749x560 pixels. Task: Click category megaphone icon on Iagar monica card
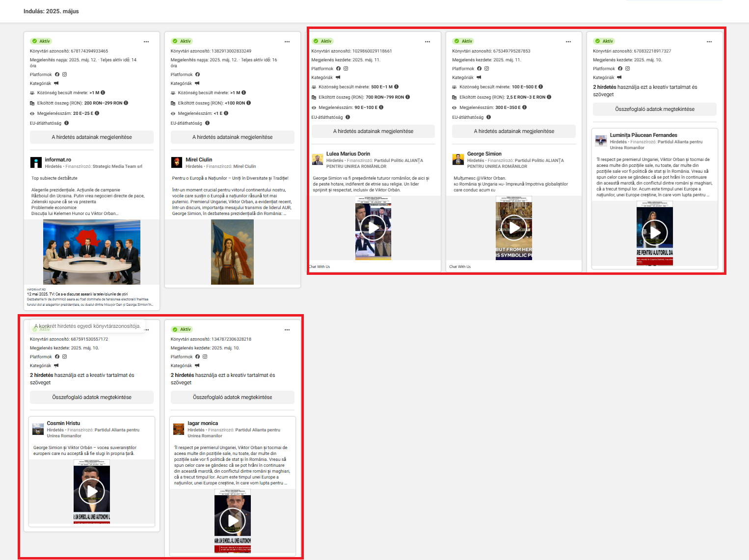pyautogui.click(x=197, y=366)
